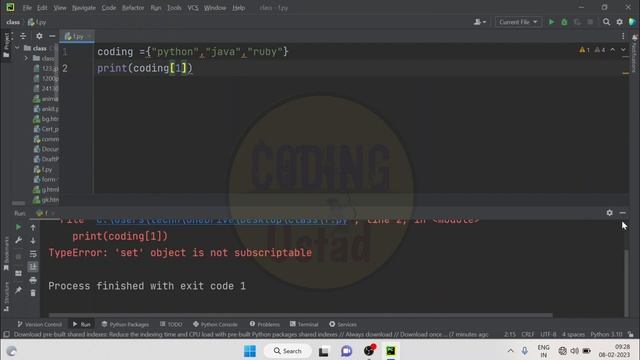Hide the Run panel with minus button
The height and width of the screenshot is (360, 640).
coord(622,213)
